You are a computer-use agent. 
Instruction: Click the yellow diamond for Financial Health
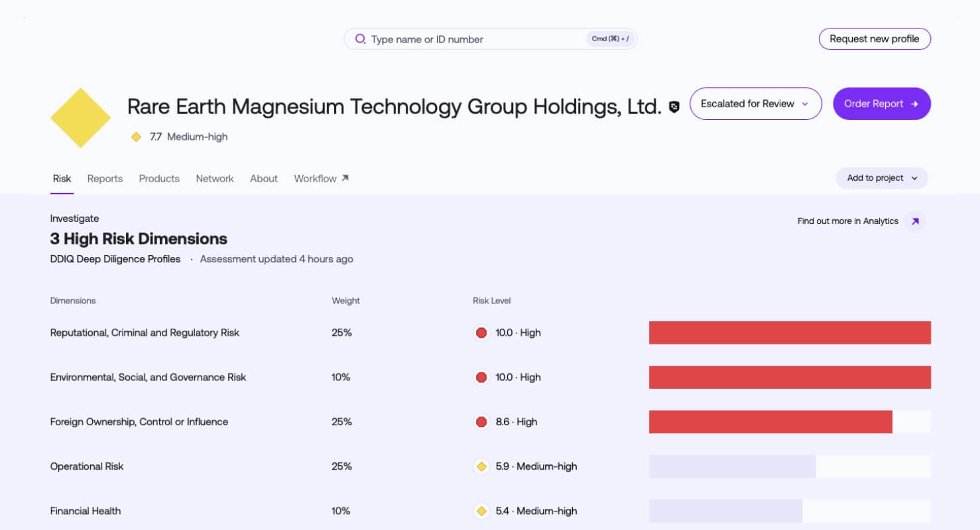click(x=481, y=511)
